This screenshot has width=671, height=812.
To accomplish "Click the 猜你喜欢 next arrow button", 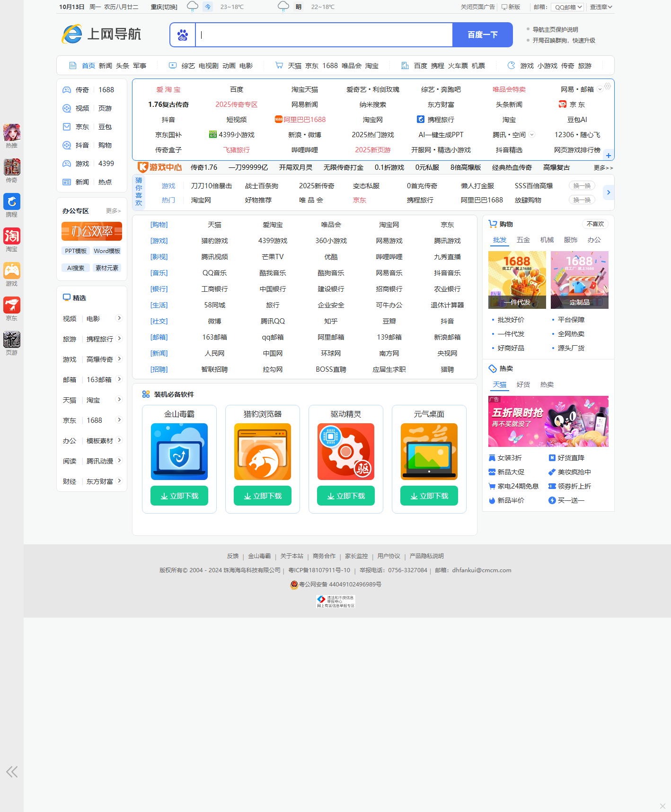I will [609, 192].
